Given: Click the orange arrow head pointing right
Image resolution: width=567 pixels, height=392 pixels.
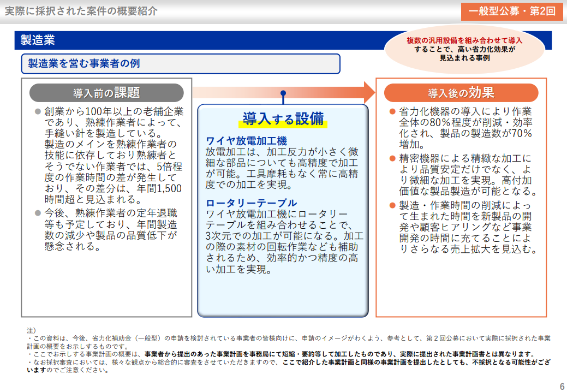Looking at the screenshot, I should point(369,91).
